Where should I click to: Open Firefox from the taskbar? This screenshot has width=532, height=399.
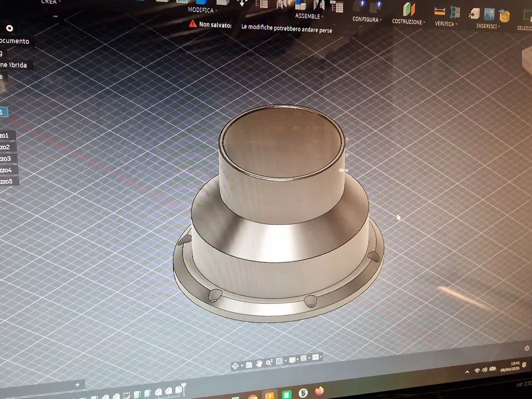319,391
